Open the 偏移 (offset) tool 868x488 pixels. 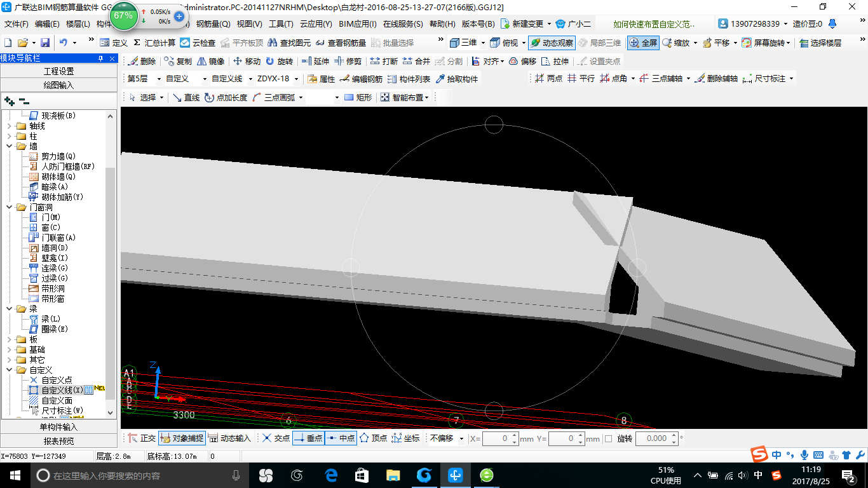point(522,62)
